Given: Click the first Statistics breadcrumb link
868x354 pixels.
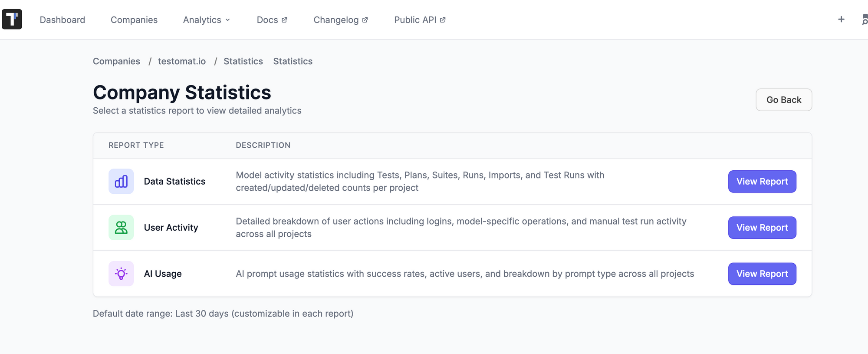Looking at the screenshot, I should [x=243, y=61].
